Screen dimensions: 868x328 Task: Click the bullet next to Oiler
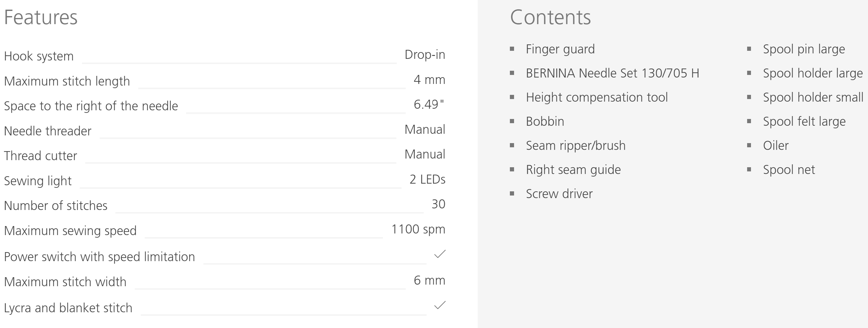749,145
